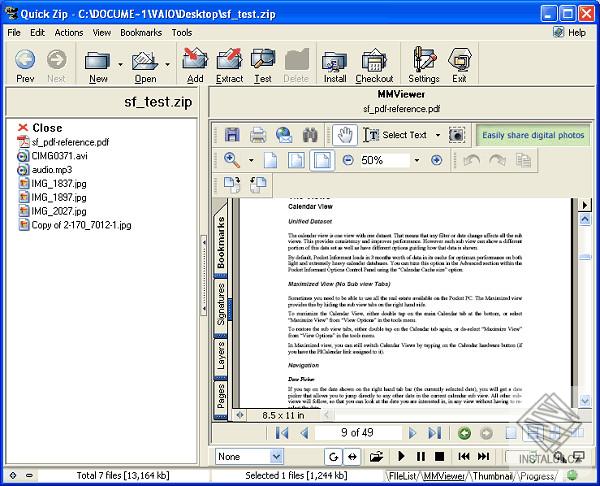Expand the Open button dropdown arrow
The width and height of the screenshot is (600, 486).
[x=167, y=64]
